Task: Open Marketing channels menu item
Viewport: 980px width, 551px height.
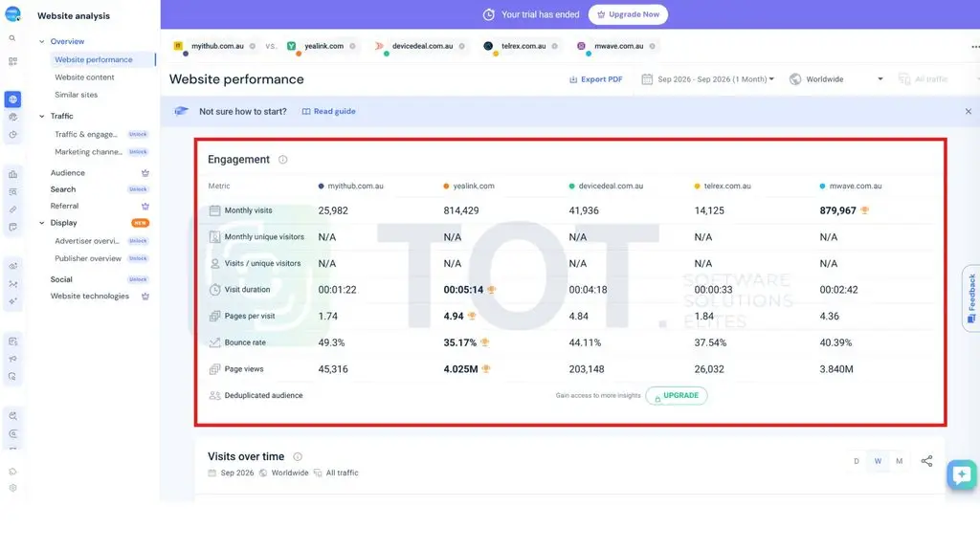Action: 88,152
